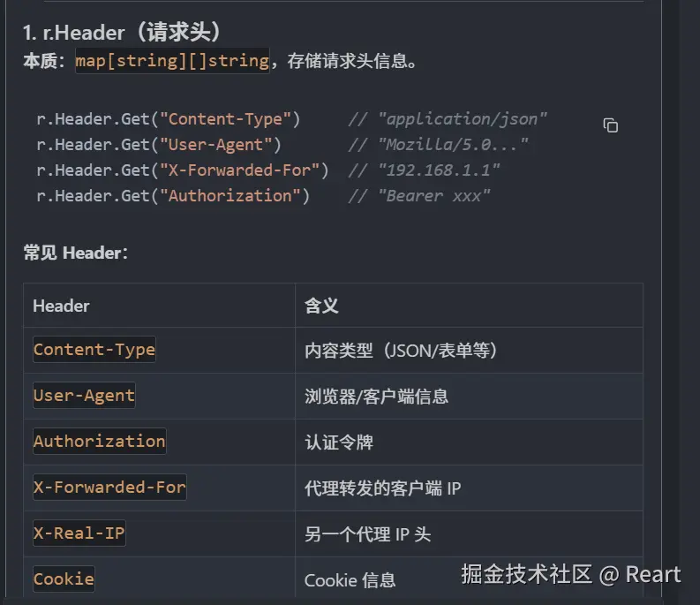Click the r.Header.Get("X-Forwarded-For") code line
This screenshot has height=605, width=700.
183,170
